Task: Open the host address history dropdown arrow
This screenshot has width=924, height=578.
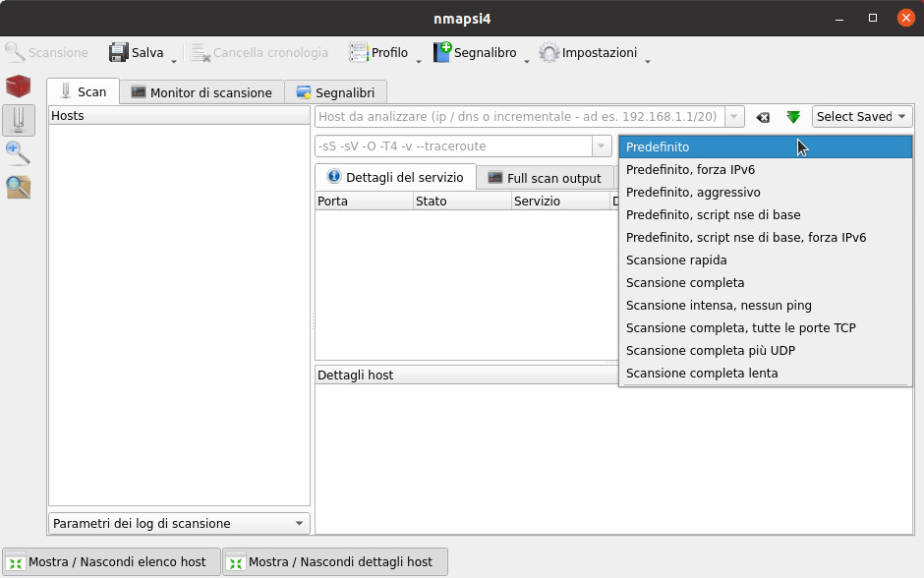Action: (734, 117)
